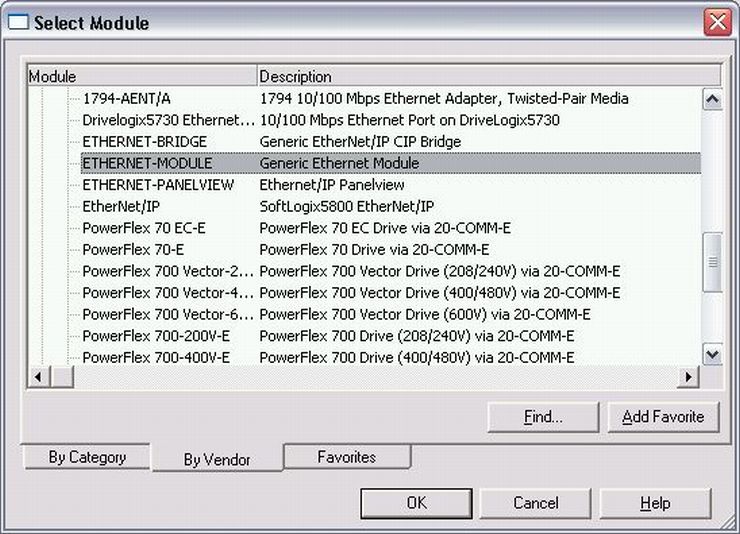
Task: Switch to the By Category tab
Action: tap(87, 457)
